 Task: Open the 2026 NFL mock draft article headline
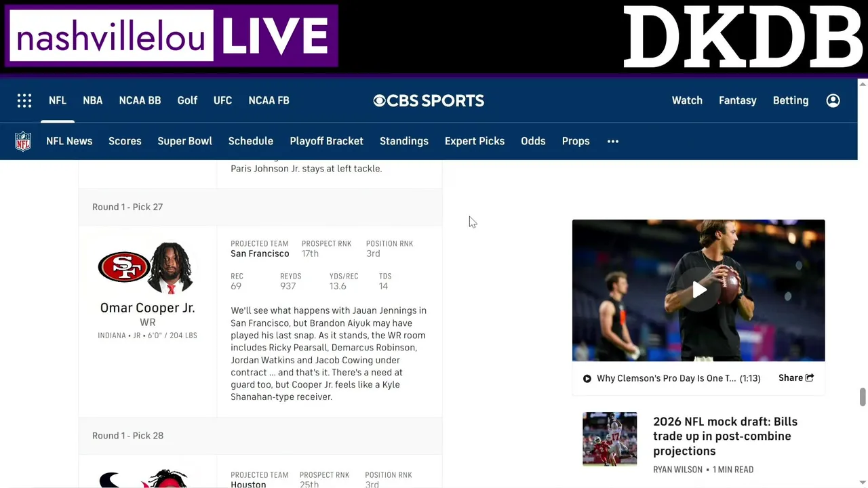click(x=725, y=436)
